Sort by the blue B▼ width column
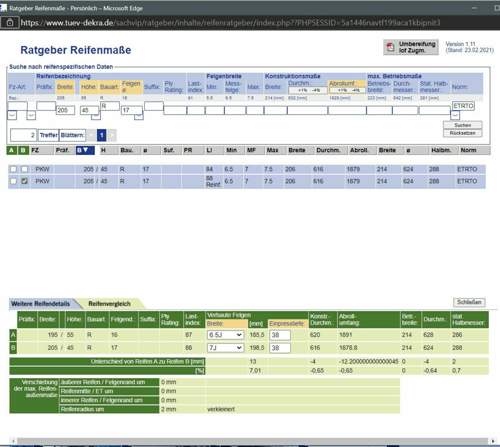 coord(85,150)
